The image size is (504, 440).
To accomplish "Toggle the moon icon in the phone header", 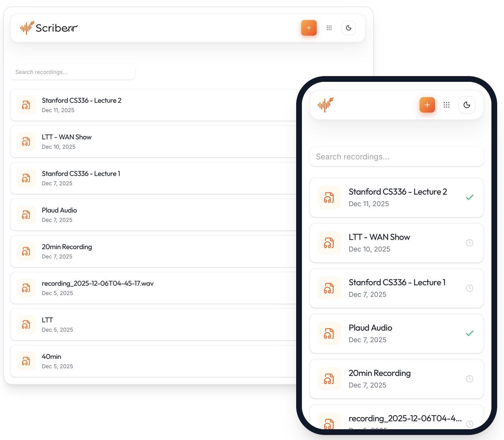I will click(x=467, y=105).
